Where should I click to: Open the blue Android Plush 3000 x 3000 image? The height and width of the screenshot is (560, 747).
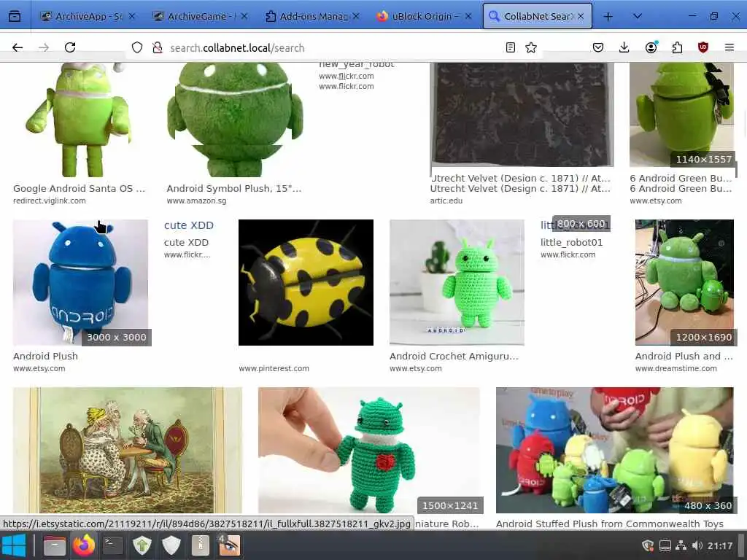click(80, 282)
